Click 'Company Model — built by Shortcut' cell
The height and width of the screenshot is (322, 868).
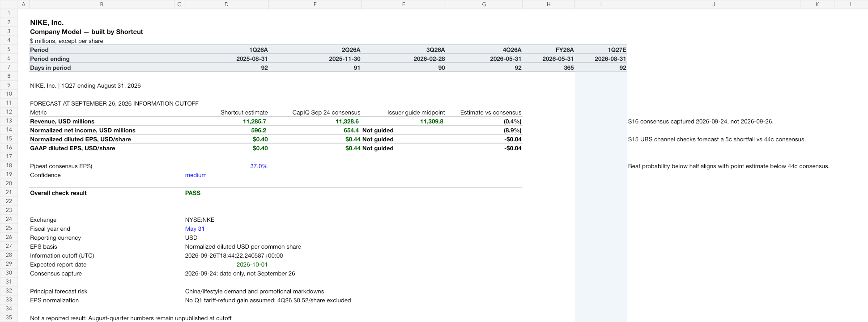point(86,32)
